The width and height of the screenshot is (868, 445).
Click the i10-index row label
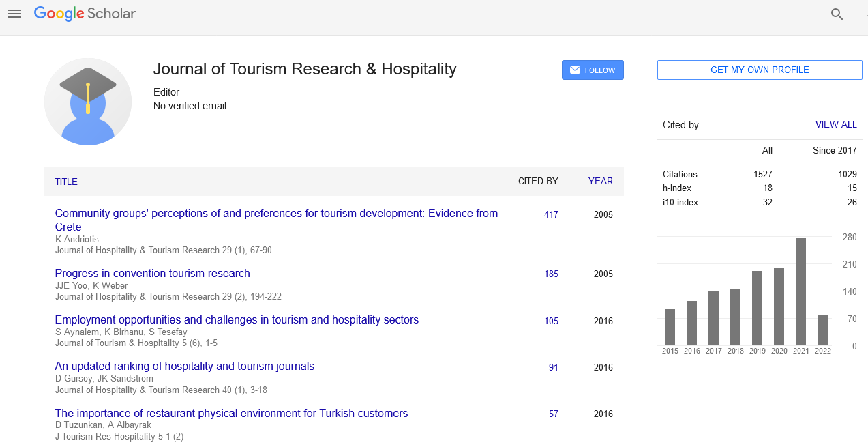click(x=680, y=203)
